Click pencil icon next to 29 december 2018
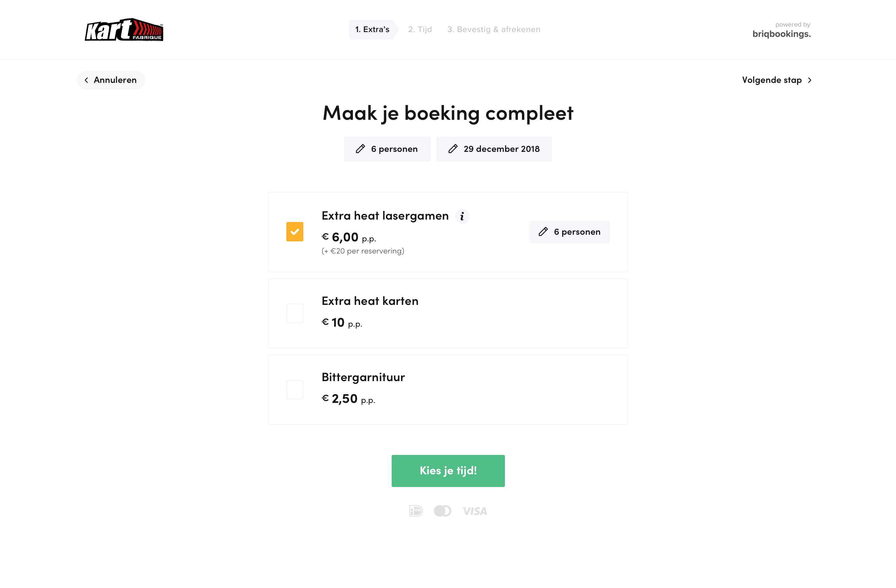The image size is (896, 588). 453,149
